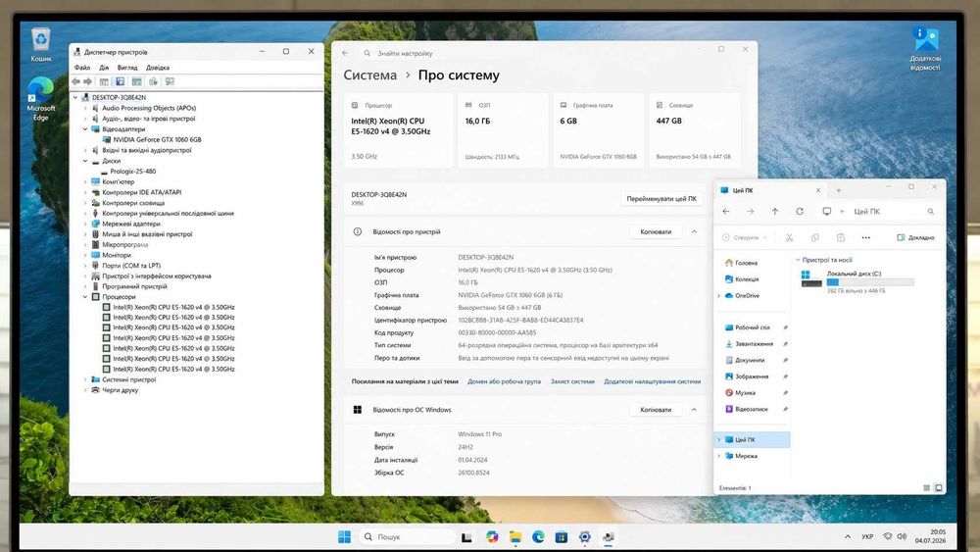Screen dimensions: 980x552
Task: Open Завантаження in Explorer sidebar
Action: click(754, 344)
